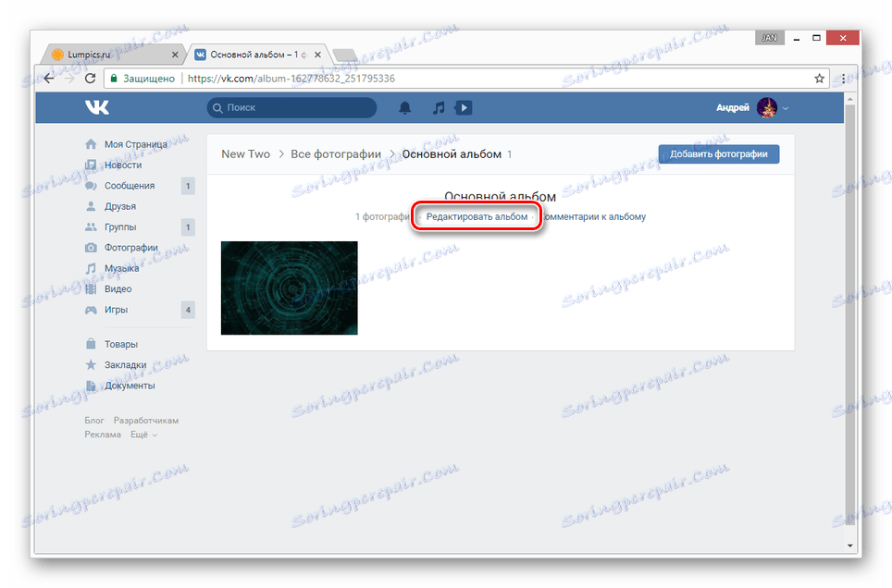The width and height of the screenshot is (892, 588).
Task: Switch to the Lumpics.ru tab
Action: click(114, 55)
